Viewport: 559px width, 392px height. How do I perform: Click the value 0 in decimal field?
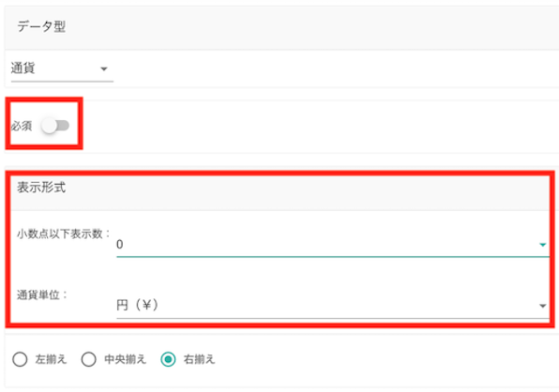(120, 245)
